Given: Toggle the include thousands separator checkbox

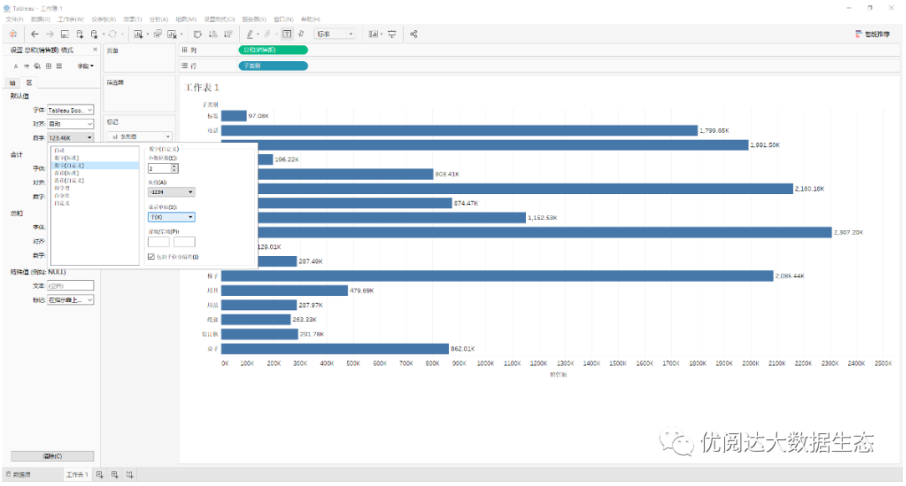Looking at the screenshot, I should click(151, 257).
